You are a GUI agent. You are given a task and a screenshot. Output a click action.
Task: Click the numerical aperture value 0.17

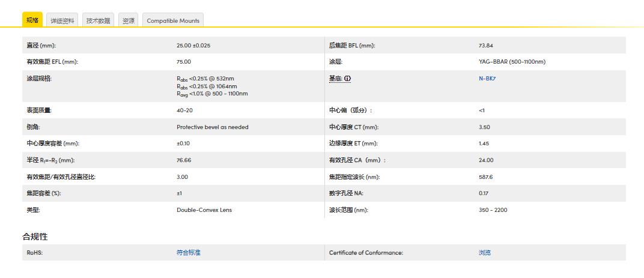(484, 193)
